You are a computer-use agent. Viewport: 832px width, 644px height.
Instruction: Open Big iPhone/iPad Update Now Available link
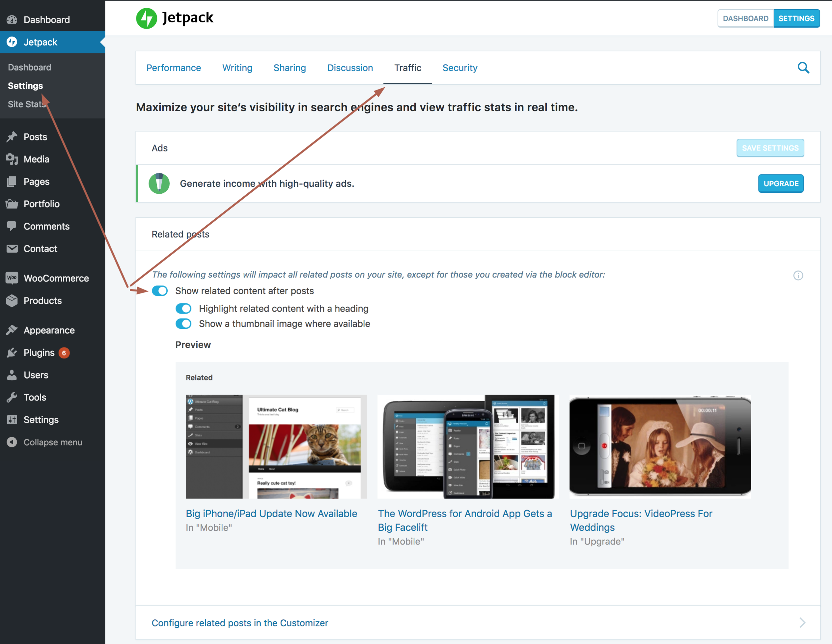pyautogui.click(x=271, y=513)
